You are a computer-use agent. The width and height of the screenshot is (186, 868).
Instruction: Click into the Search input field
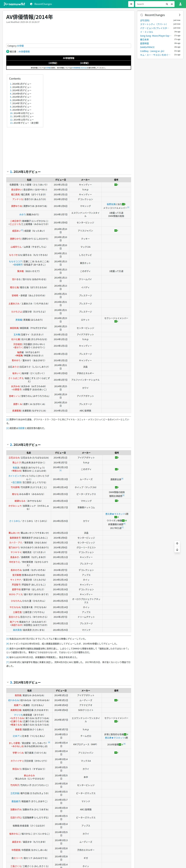click(x=150, y=4)
